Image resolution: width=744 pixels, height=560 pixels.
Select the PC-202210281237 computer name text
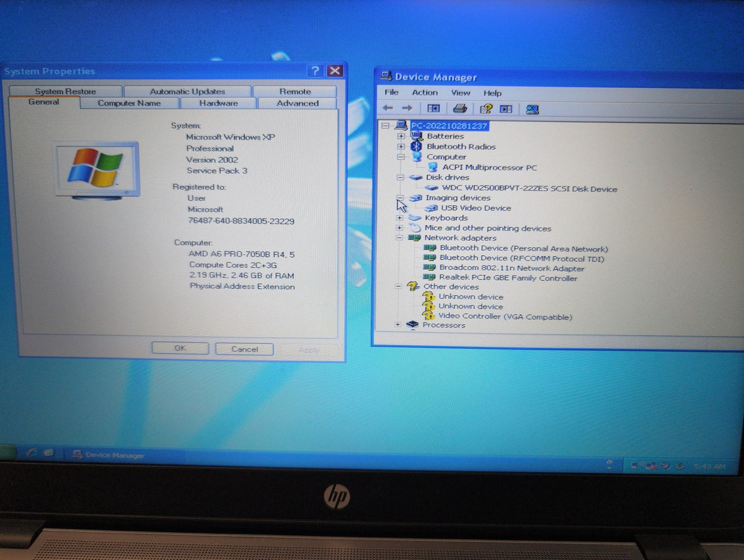click(x=449, y=126)
